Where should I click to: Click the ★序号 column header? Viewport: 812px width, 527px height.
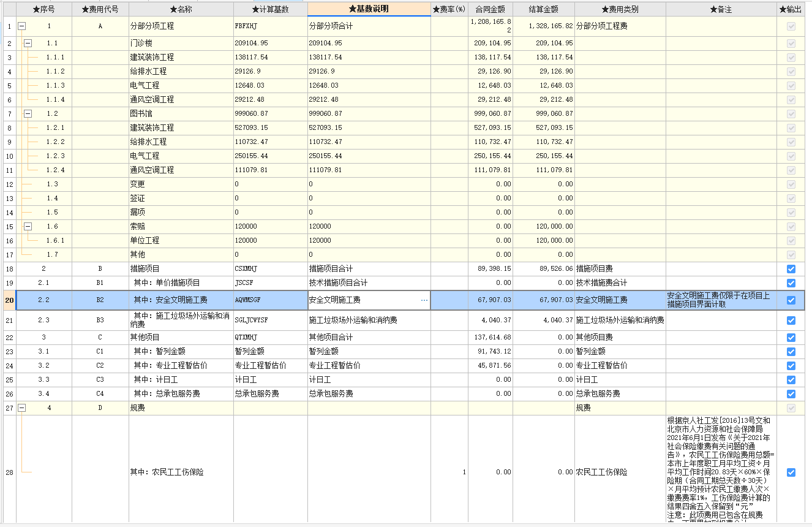[44, 9]
